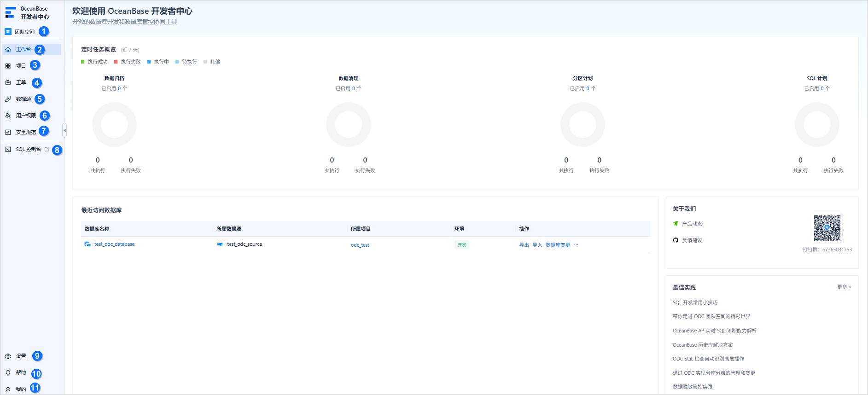Toggle the 执行失败 legend item
This screenshot has width=868, height=395.
pos(128,62)
